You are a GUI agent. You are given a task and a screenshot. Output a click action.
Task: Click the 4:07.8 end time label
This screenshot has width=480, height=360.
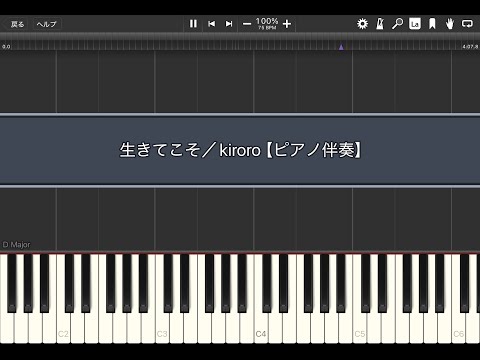[470, 47]
